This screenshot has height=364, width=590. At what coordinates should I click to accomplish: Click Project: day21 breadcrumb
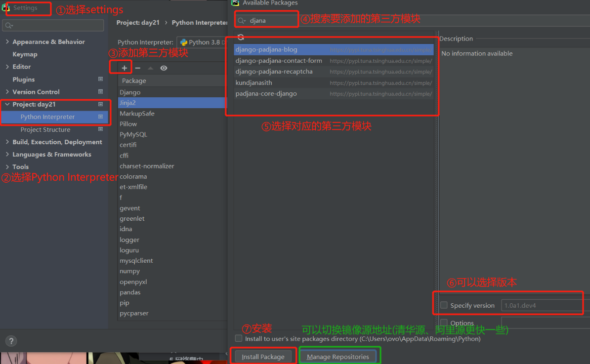[138, 23]
